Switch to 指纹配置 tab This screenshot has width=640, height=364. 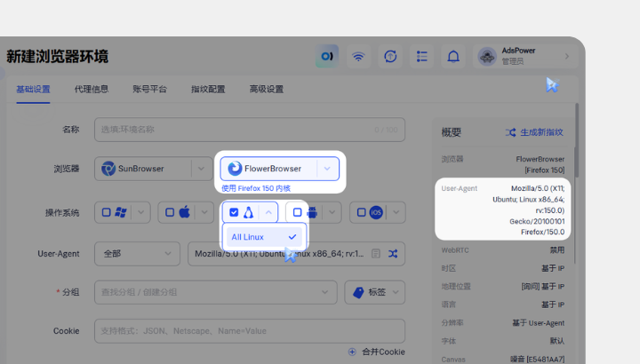point(208,90)
